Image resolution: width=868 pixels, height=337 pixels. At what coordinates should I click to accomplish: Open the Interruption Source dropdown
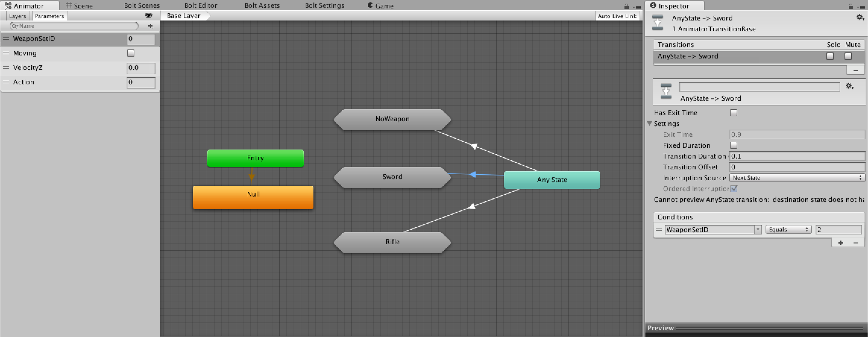point(797,178)
